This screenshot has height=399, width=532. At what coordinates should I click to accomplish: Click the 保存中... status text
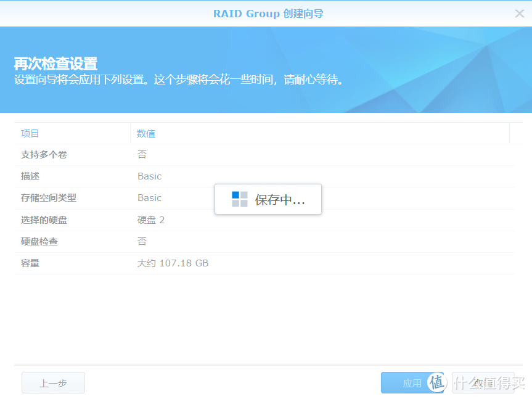pos(280,200)
